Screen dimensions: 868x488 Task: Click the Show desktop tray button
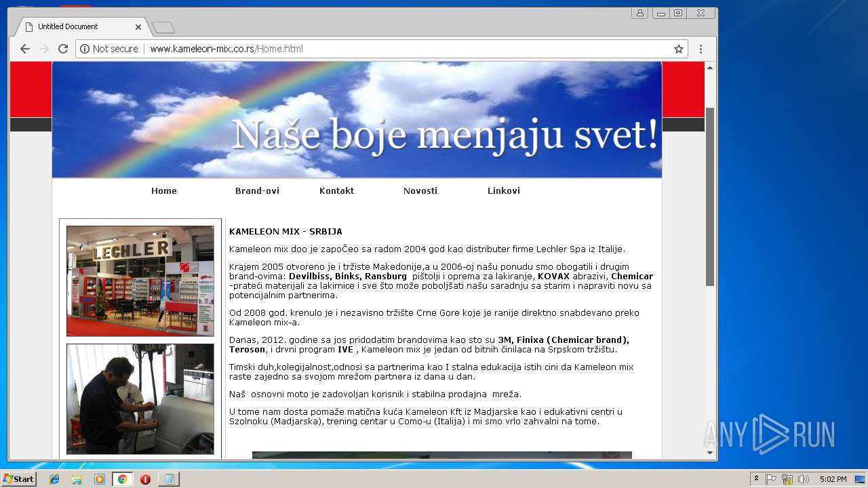(x=860, y=479)
